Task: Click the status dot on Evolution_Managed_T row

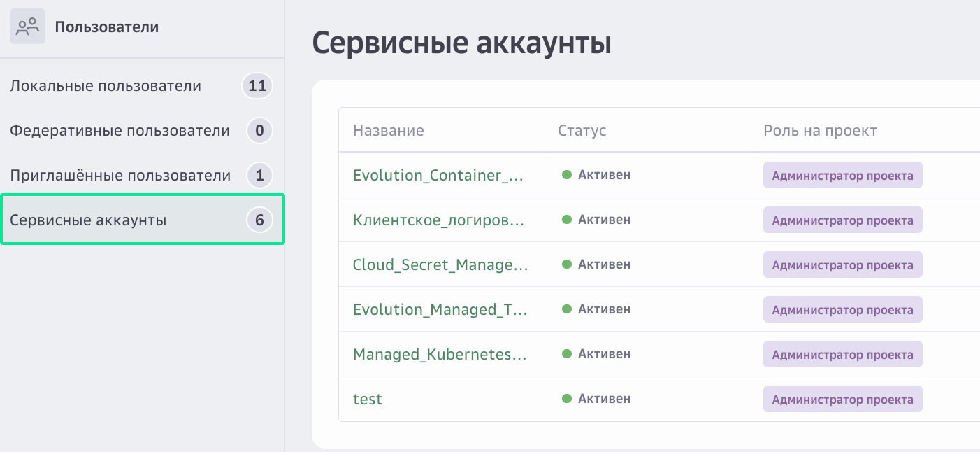Action: pyautogui.click(x=565, y=309)
